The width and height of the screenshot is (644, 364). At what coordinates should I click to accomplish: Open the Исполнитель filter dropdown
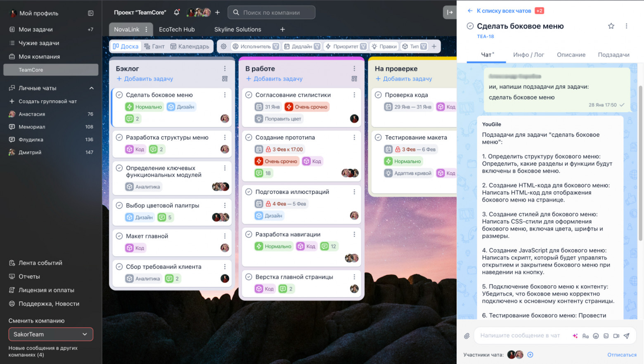256,46
